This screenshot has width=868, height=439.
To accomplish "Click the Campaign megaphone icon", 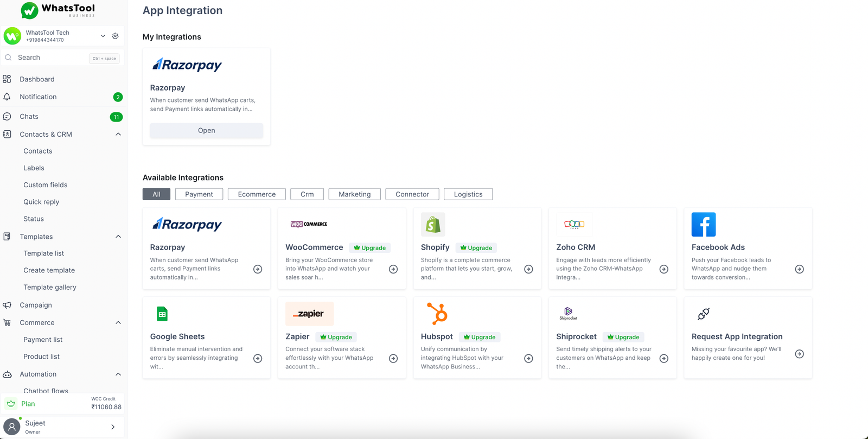I will [x=7, y=305].
